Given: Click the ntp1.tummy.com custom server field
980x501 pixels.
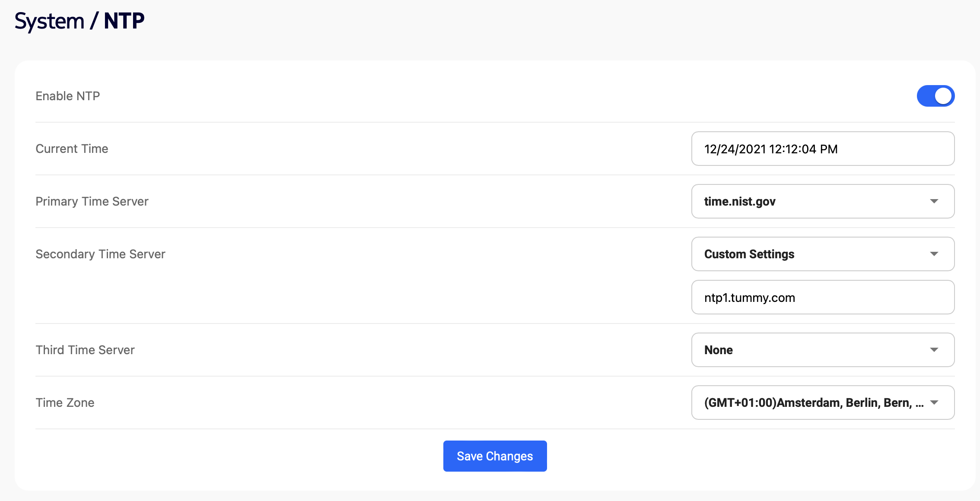Looking at the screenshot, I should [822, 298].
